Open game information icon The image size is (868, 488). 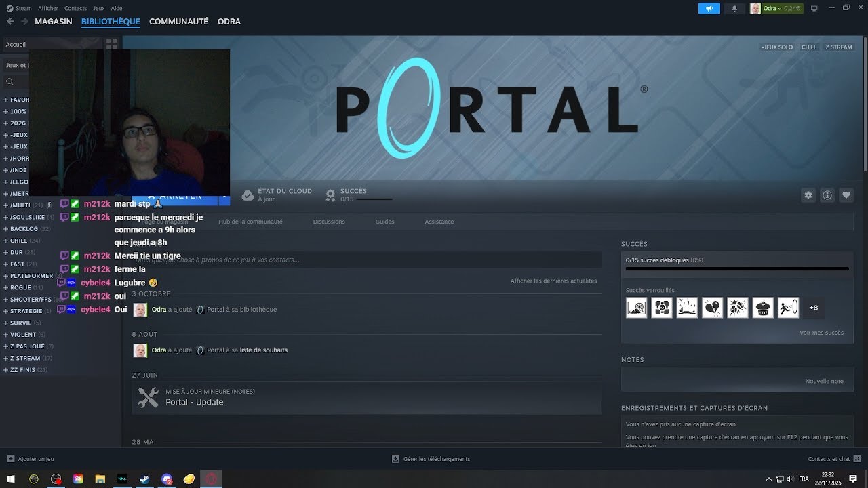[x=827, y=195]
